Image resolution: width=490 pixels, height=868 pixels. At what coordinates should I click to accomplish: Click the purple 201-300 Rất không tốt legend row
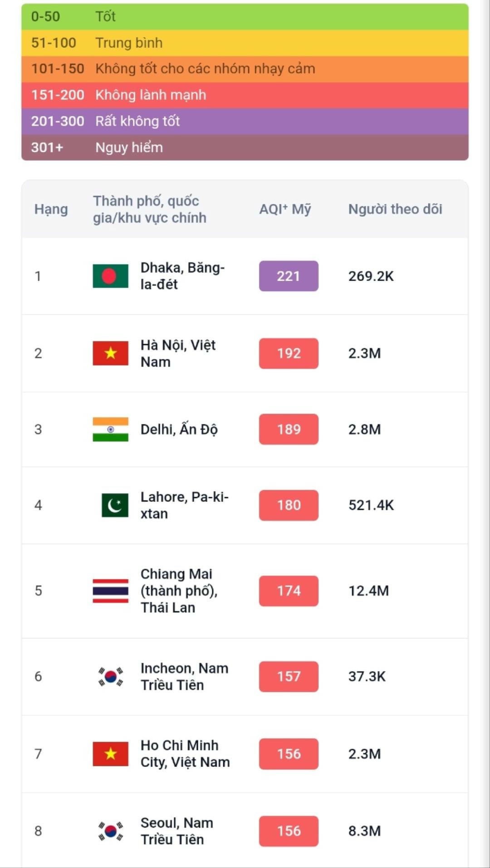(x=245, y=121)
